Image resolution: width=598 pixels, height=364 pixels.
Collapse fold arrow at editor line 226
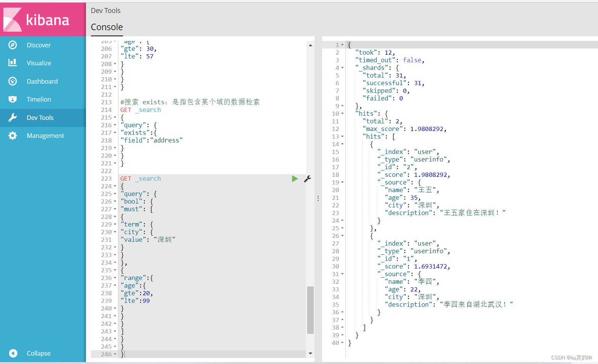coord(115,202)
